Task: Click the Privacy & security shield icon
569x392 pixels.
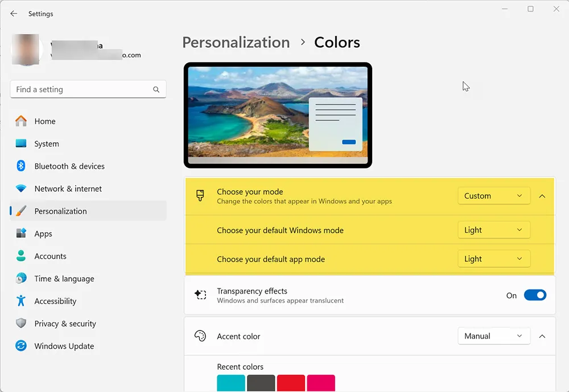Action: [x=21, y=323]
